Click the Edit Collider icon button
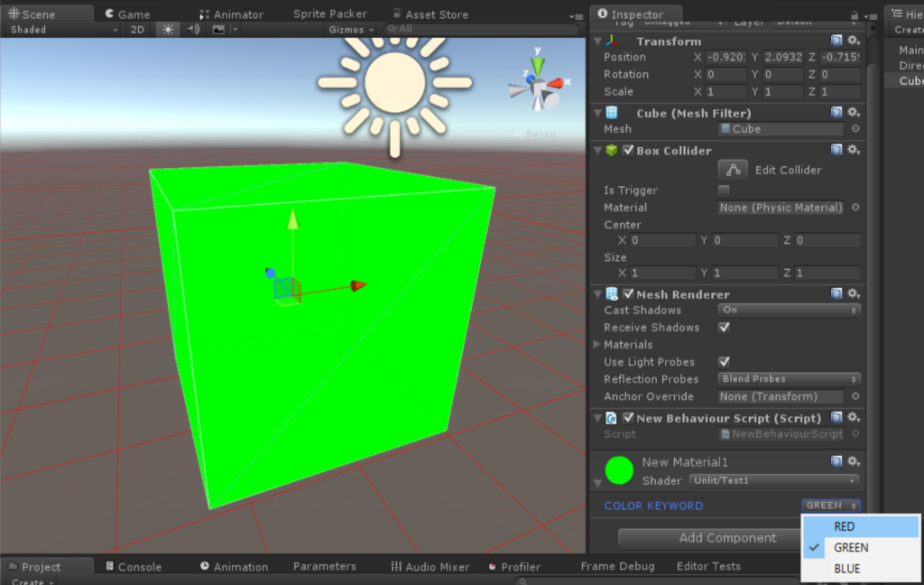 coord(733,170)
